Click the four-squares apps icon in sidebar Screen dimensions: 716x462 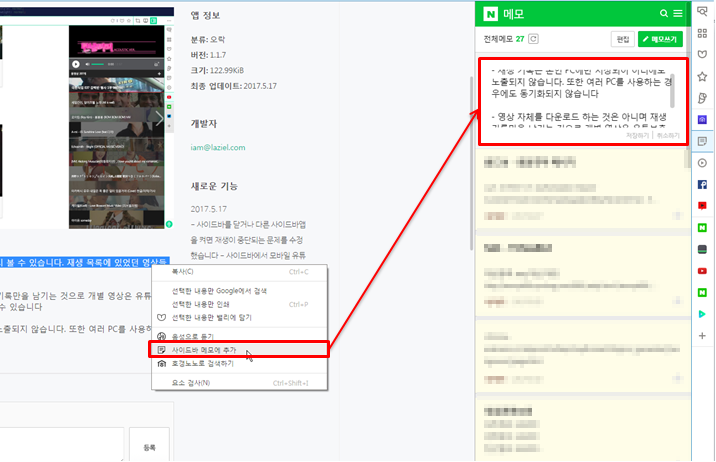point(702,32)
